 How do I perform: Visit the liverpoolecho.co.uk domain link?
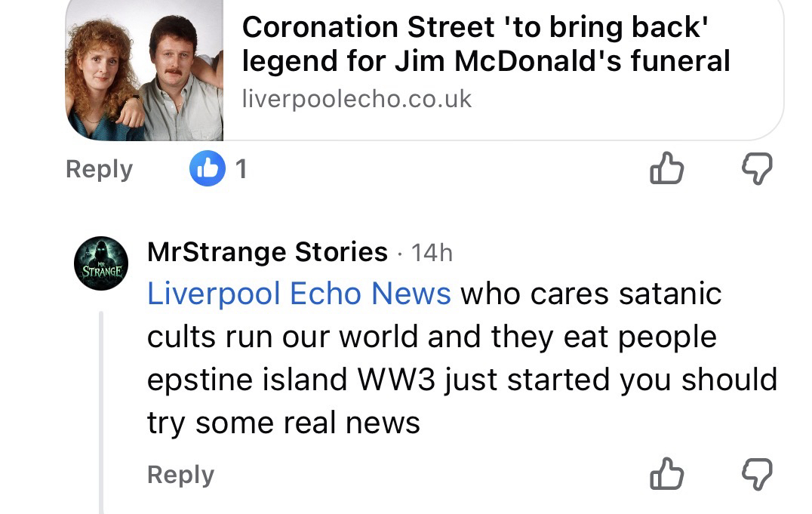[356, 99]
